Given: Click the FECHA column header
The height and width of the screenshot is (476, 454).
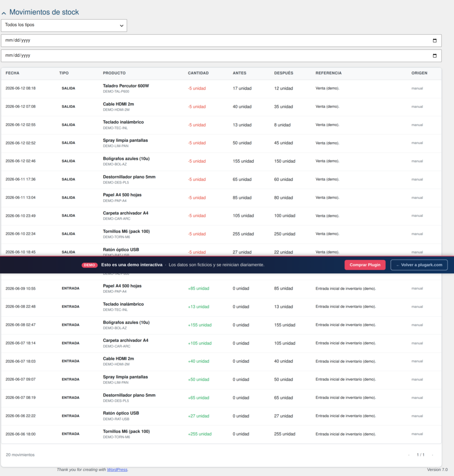Looking at the screenshot, I should (x=13, y=73).
